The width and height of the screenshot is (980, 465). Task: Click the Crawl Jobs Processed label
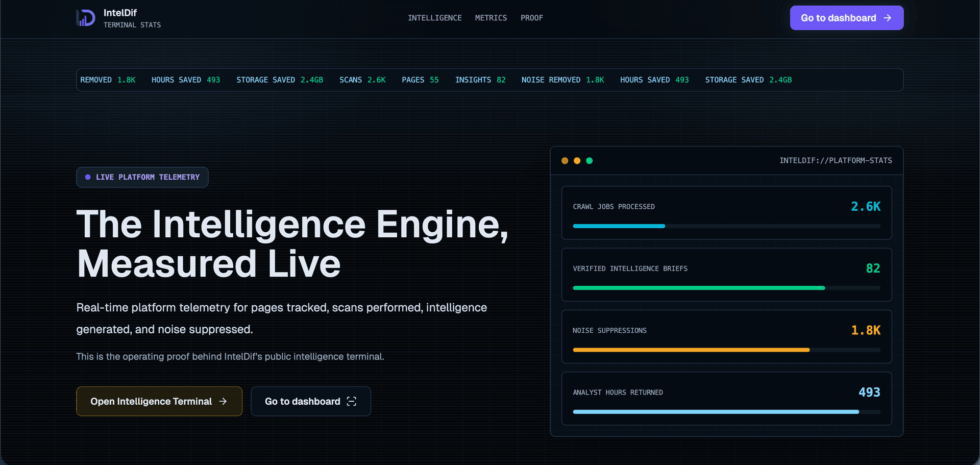614,207
